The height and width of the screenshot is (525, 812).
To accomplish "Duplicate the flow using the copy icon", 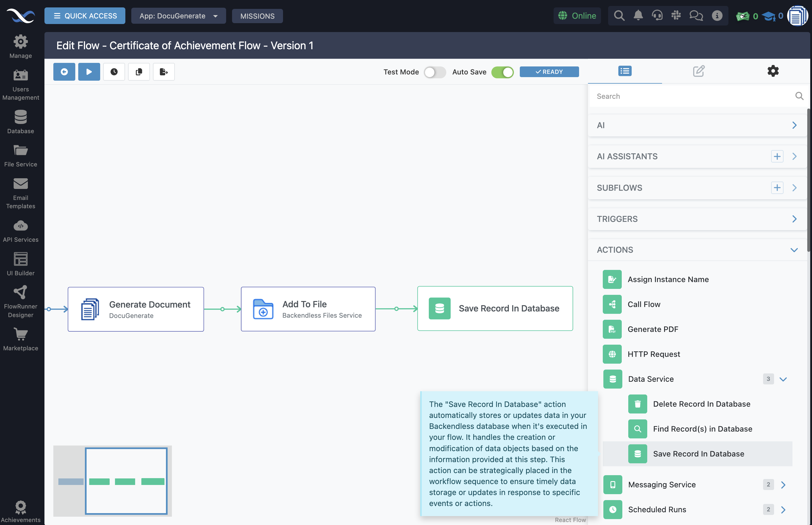I will 139,71.
